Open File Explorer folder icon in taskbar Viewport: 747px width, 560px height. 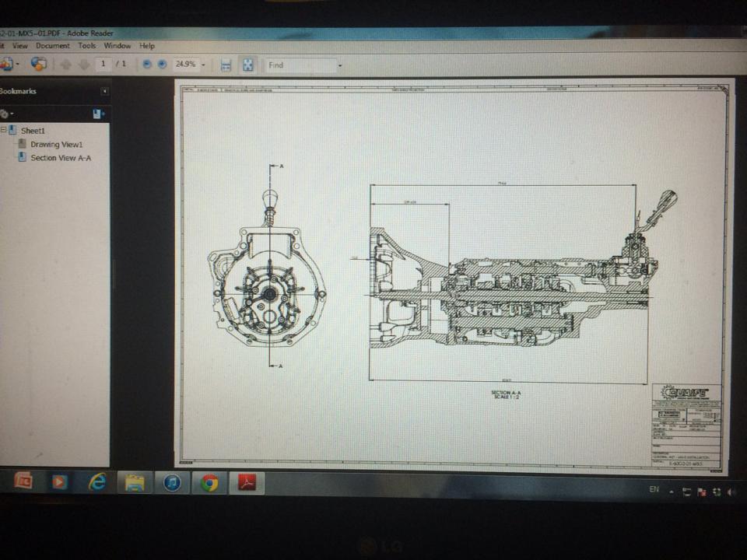coord(135,483)
